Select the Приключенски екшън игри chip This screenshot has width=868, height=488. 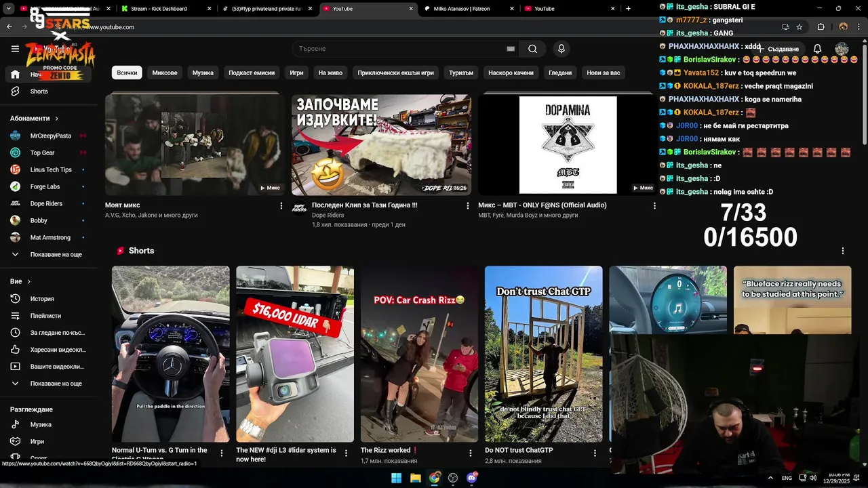(x=395, y=73)
